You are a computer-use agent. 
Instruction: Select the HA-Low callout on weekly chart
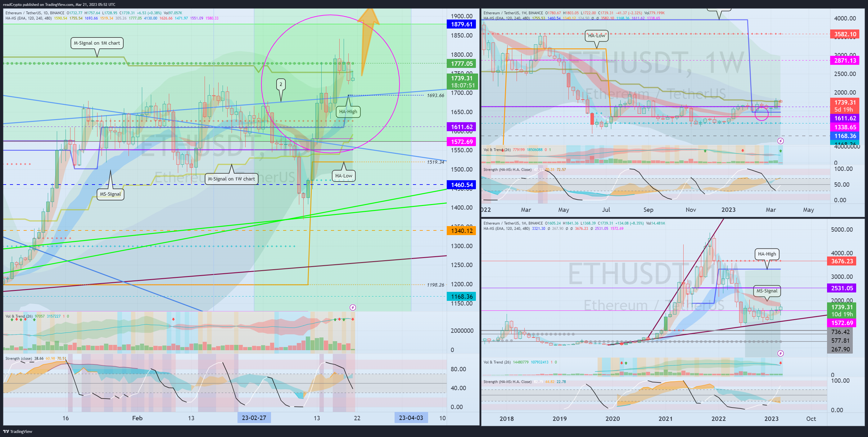(596, 35)
